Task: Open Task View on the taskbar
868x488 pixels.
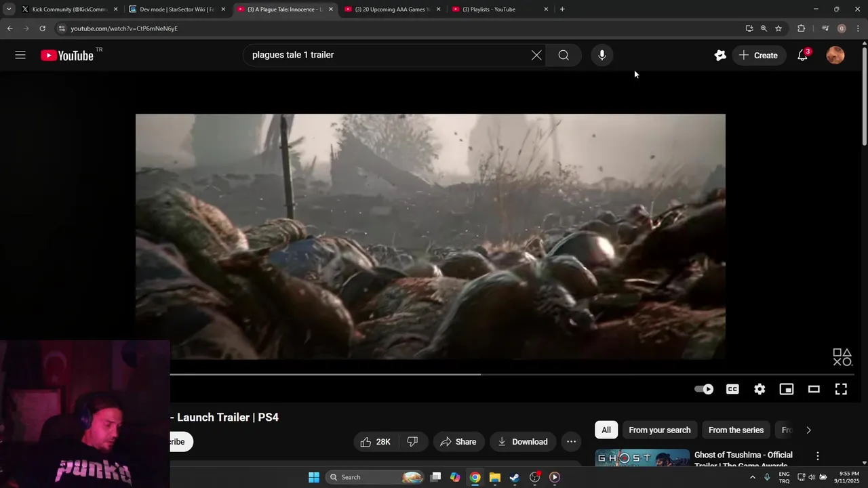Action: coord(436,477)
